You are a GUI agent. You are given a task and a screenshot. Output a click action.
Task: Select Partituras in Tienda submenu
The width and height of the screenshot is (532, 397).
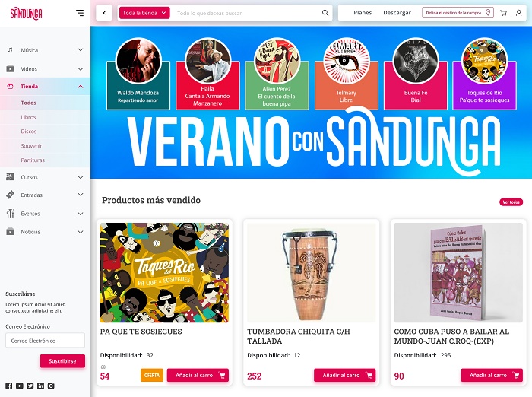click(33, 160)
